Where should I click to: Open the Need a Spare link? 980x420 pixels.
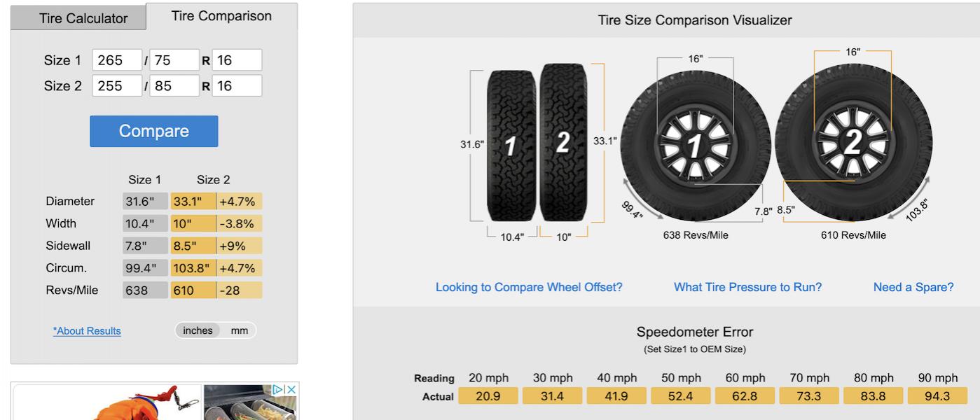pos(913,287)
